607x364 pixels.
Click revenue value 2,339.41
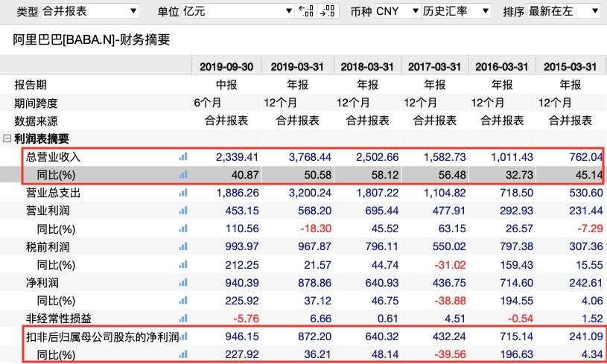237,156
